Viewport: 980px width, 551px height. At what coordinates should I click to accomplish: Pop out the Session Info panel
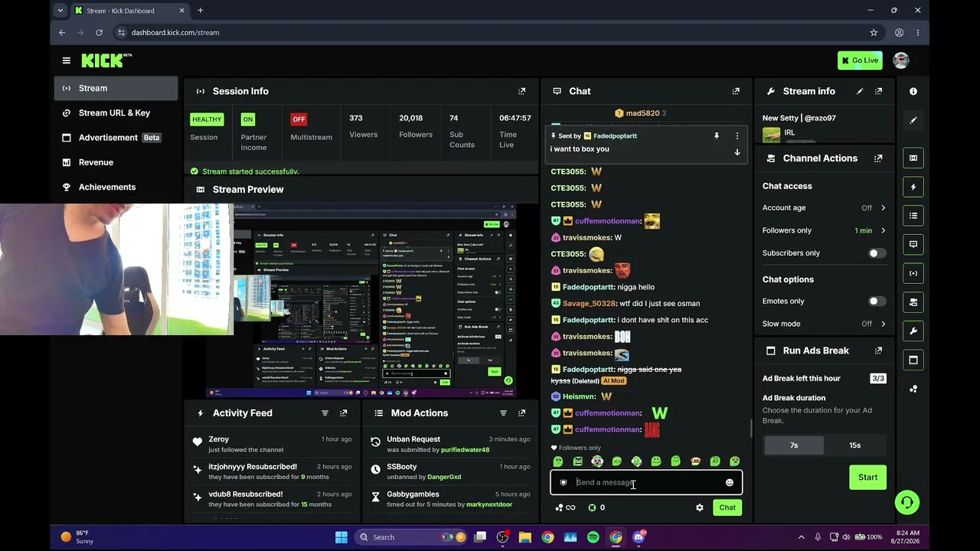coord(522,91)
